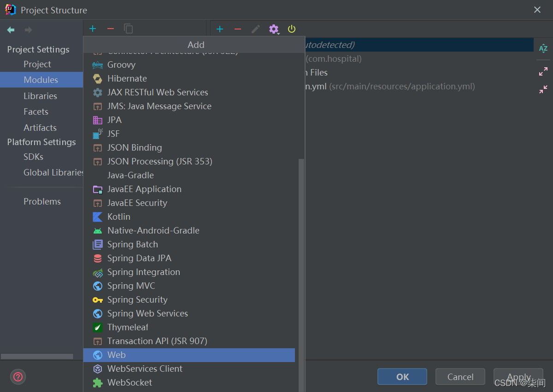
Task: Toggle alphabetical sort AZ icon
Action: pyautogui.click(x=543, y=48)
